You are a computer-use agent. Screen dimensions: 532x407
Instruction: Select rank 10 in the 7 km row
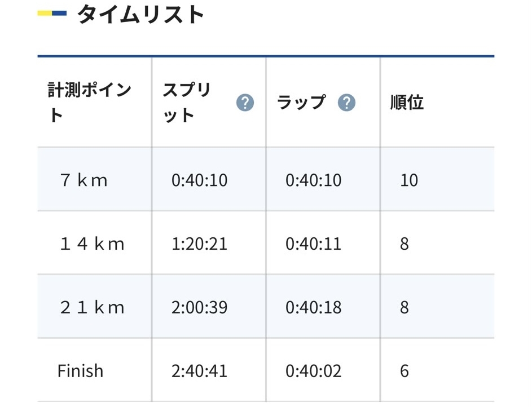pos(409,180)
